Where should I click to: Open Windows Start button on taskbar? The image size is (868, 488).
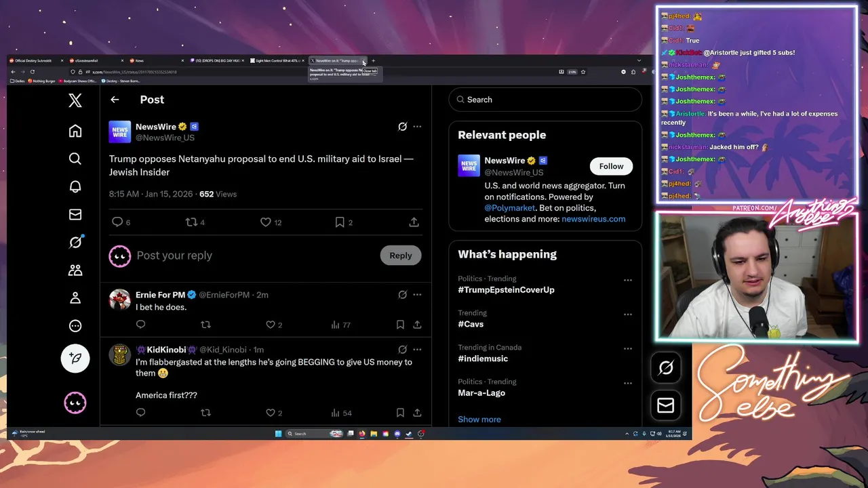(278, 434)
